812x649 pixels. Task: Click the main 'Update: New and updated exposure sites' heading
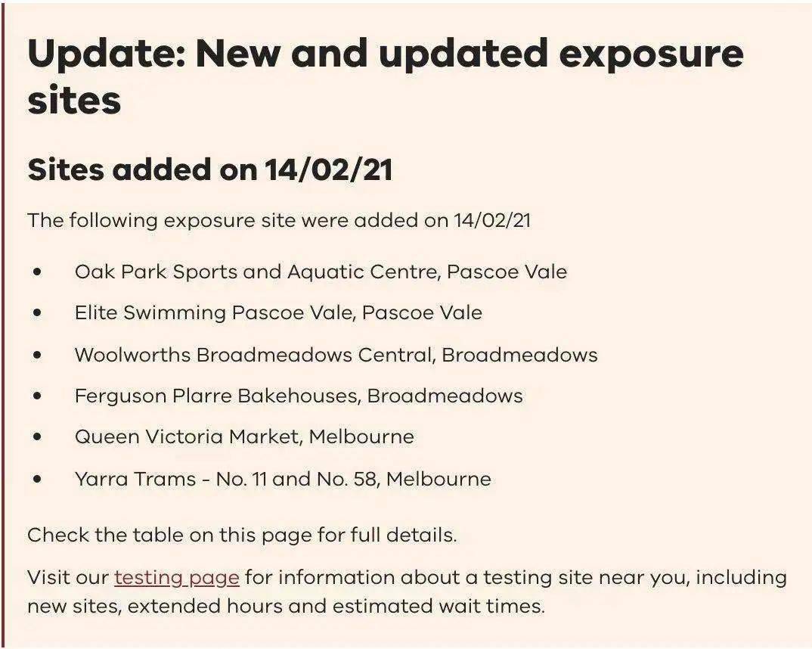point(386,76)
